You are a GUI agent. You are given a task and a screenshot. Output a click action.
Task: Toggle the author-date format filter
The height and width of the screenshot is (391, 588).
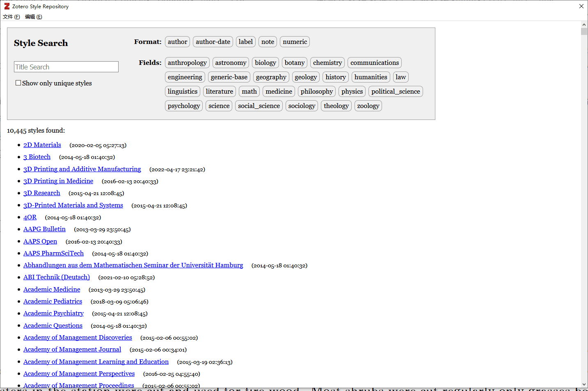click(x=213, y=42)
